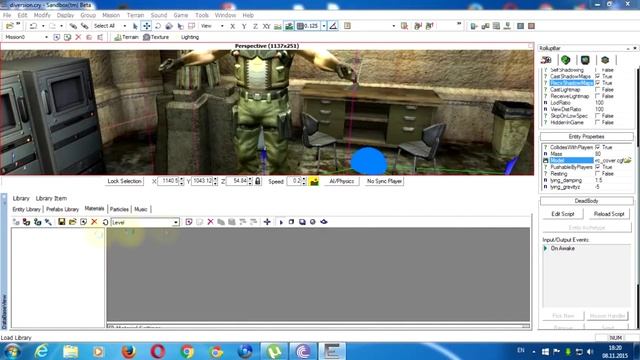Screen dimensions: 640x360
Task: Click No Sync Player button
Action: click(x=384, y=181)
